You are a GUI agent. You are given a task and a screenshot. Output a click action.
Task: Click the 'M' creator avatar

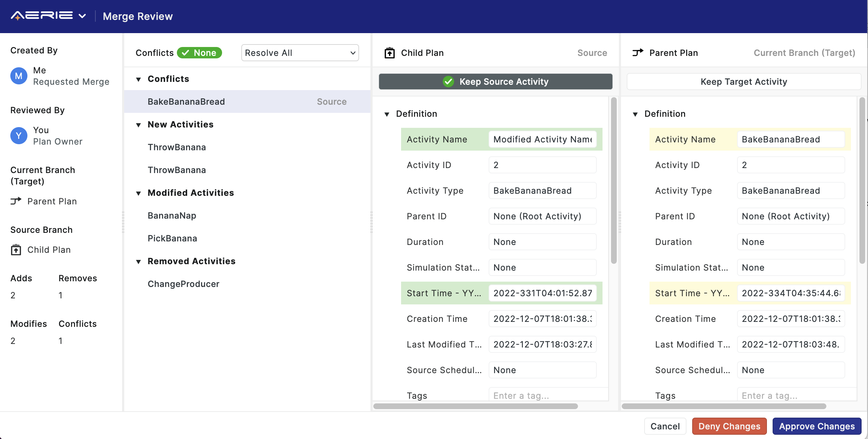click(19, 76)
